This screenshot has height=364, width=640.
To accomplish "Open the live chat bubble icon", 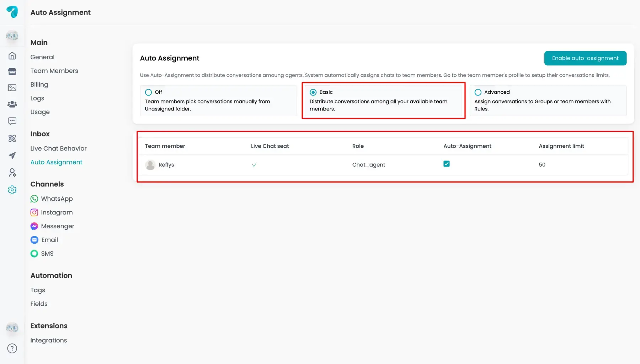I will click(x=12, y=121).
